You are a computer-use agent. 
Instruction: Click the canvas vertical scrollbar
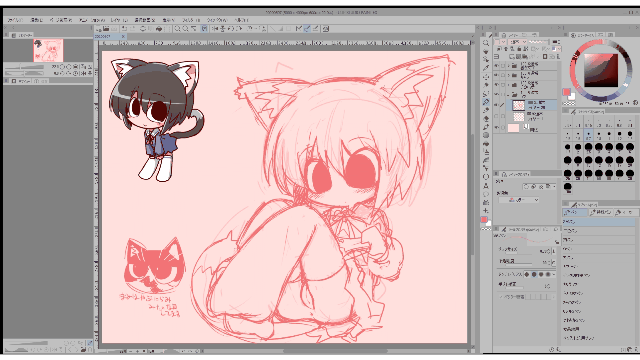coord(472,194)
